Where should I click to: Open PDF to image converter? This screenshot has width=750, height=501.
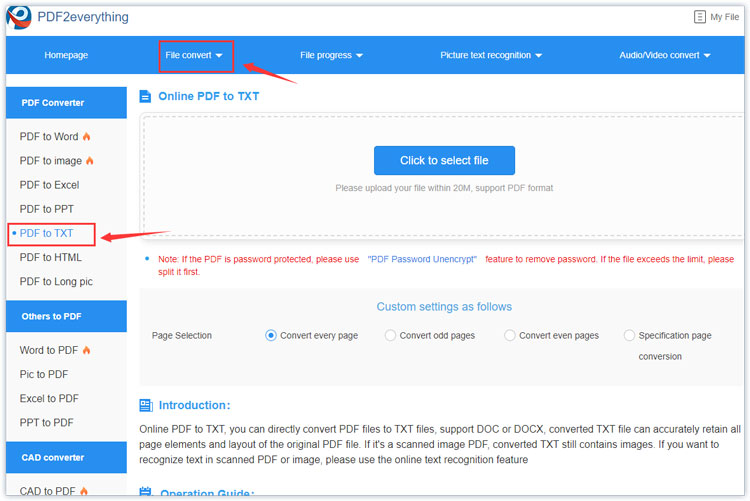tap(51, 161)
